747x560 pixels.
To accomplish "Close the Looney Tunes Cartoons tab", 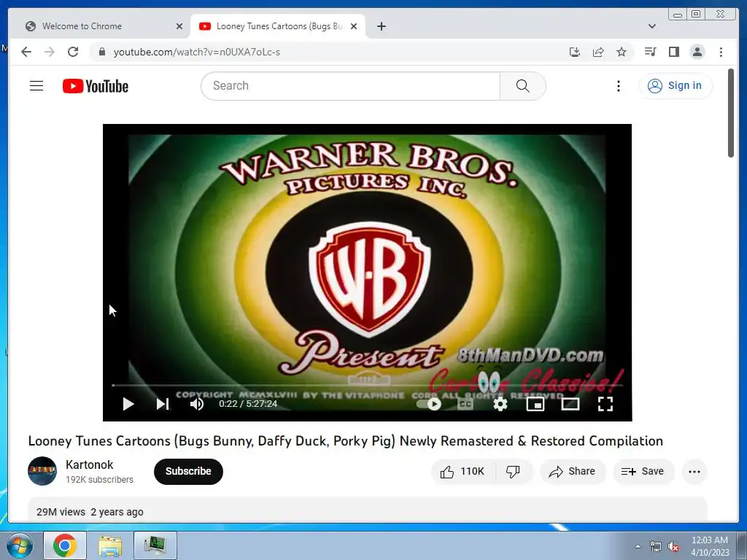I will pyautogui.click(x=354, y=26).
